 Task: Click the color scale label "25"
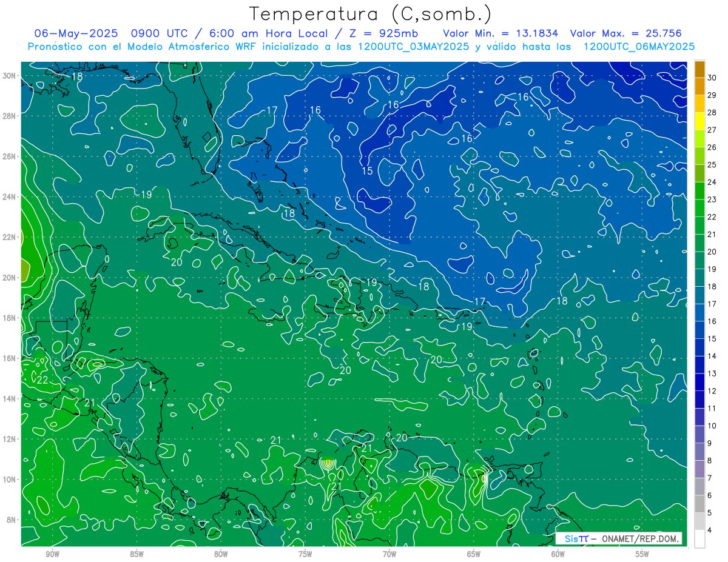point(712,164)
